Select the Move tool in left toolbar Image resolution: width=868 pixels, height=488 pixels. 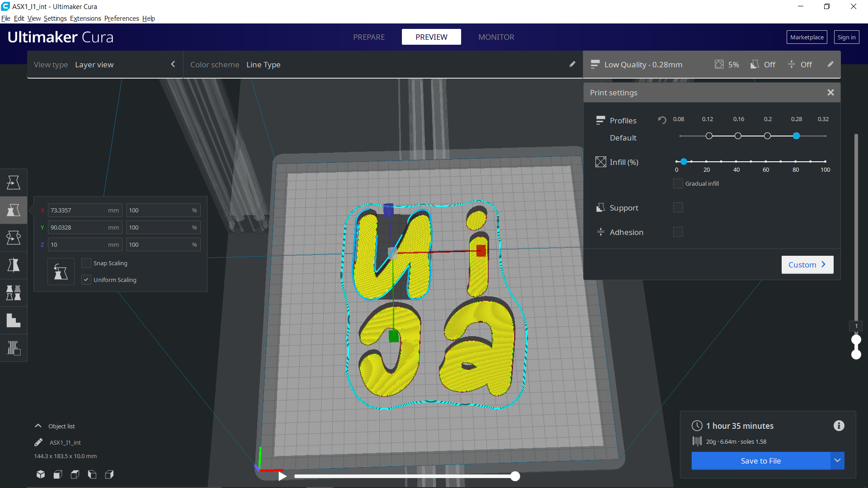[14, 183]
